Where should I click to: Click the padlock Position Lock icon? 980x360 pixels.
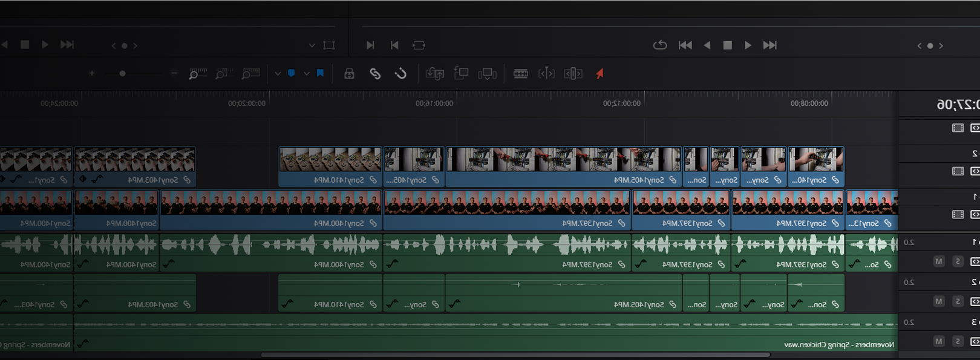349,74
